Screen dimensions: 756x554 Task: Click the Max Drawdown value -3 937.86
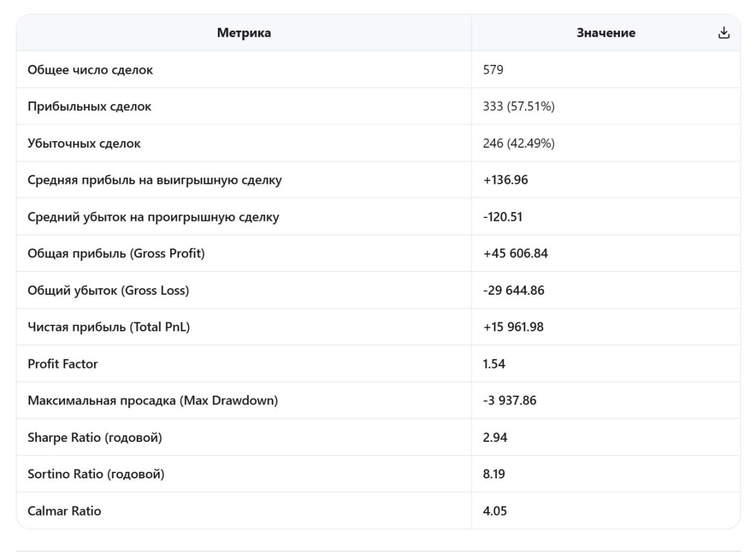[510, 400]
